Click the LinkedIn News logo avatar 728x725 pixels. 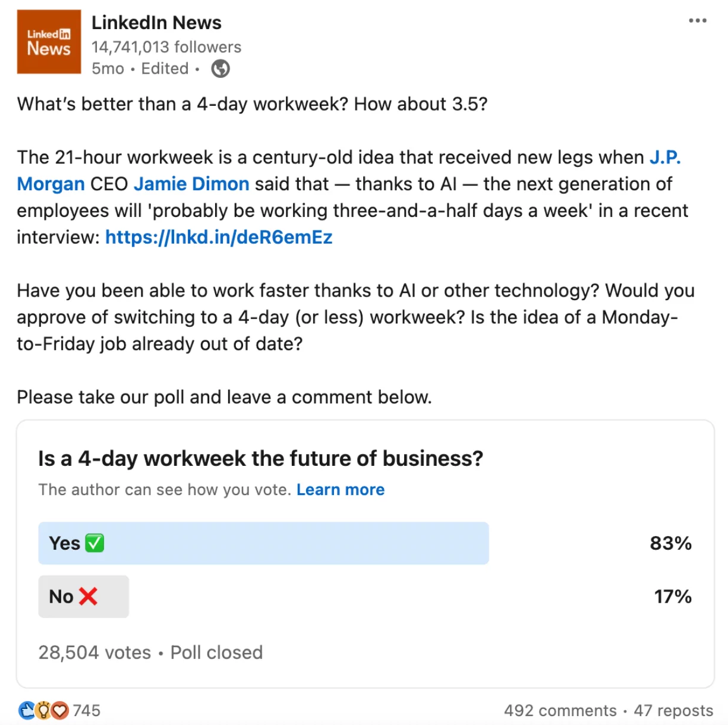49,42
